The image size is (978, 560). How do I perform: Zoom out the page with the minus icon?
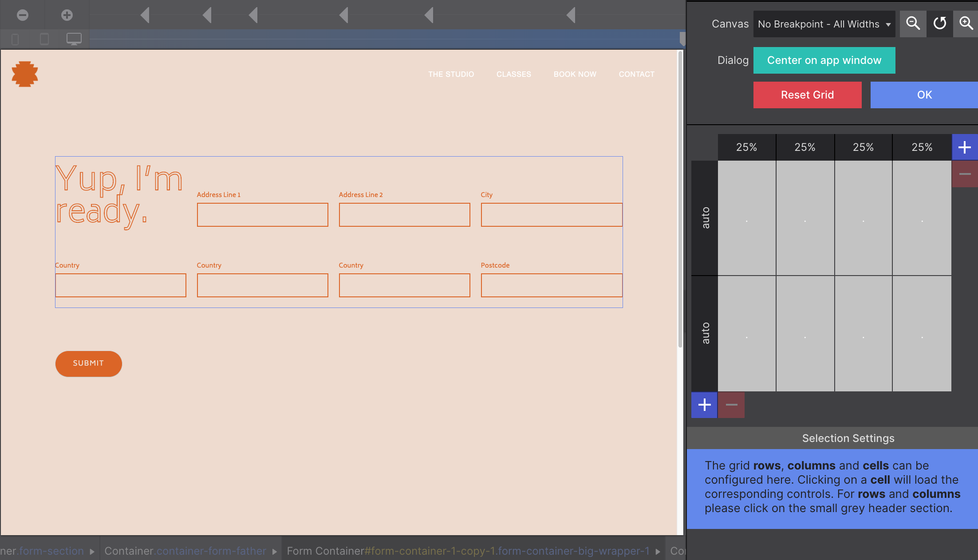[x=22, y=15]
